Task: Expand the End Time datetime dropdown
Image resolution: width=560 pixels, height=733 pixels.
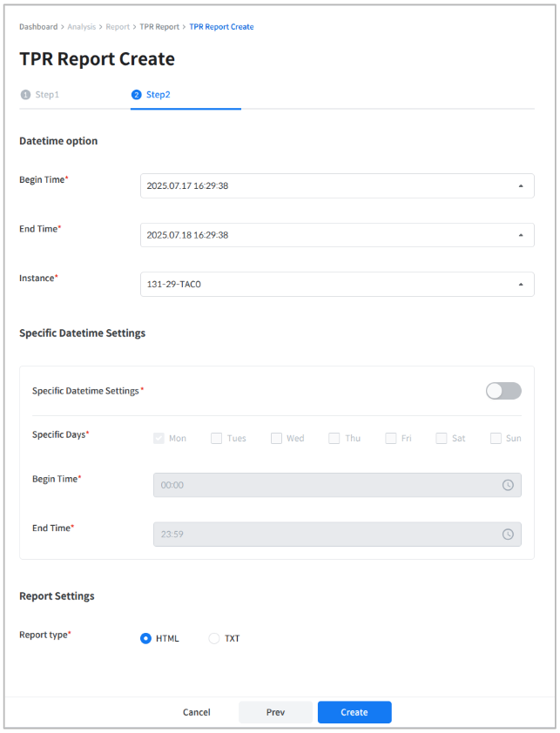Action: [x=337, y=235]
